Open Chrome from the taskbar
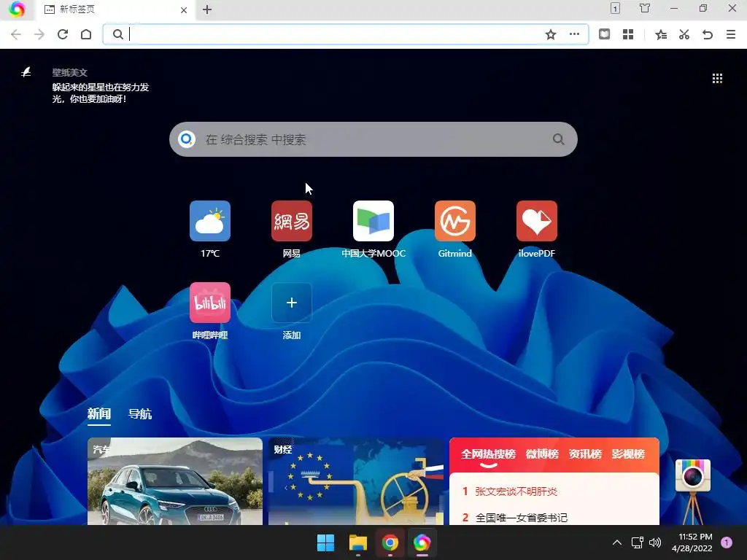 click(x=390, y=542)
